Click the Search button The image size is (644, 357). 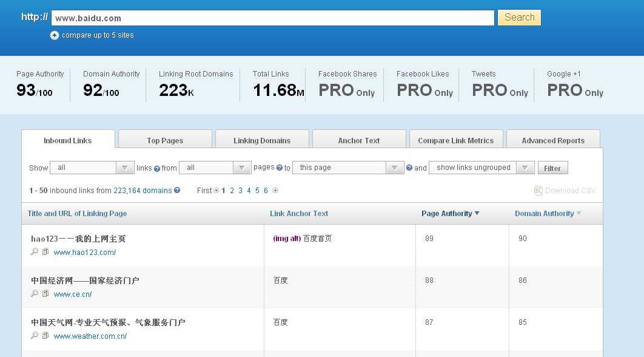pos(518,18)
